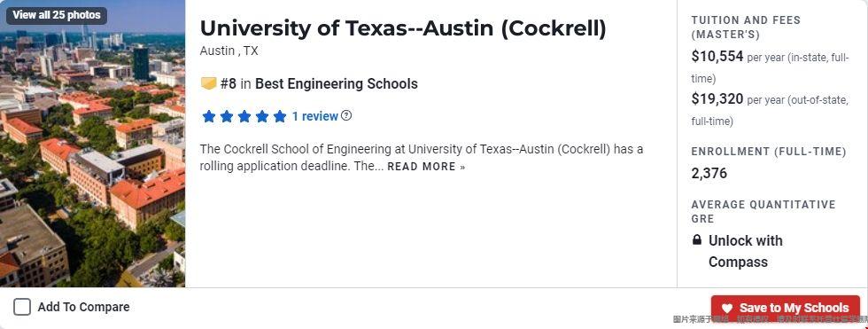
Task: Click the third blue rating star
Action: pos(244,116)
